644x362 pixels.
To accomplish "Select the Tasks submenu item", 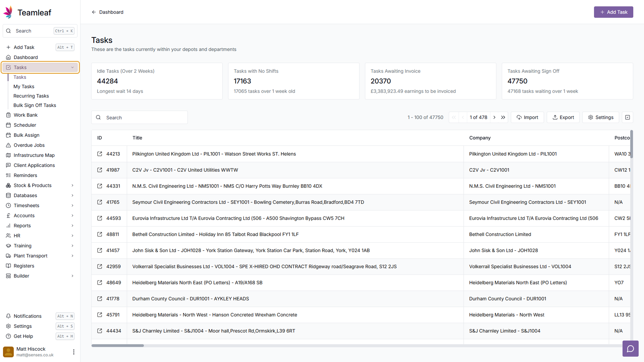I will pyautogui.click(x=20, y=77).
